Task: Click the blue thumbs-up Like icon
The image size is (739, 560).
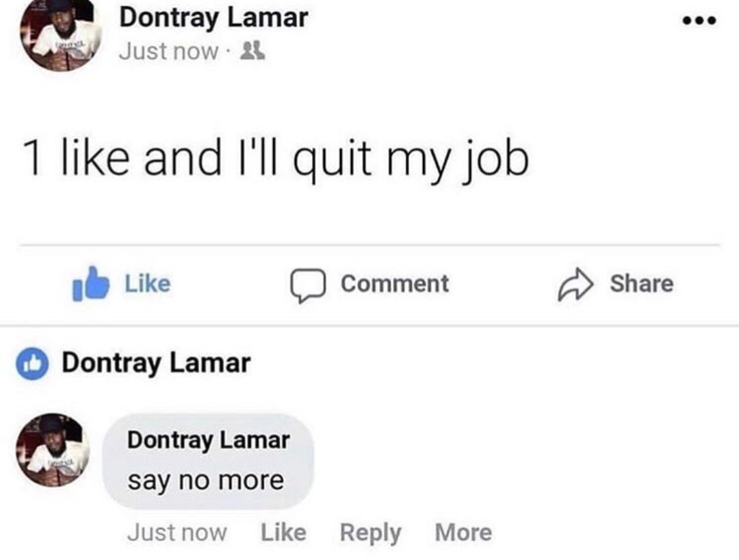Action: 91,284
